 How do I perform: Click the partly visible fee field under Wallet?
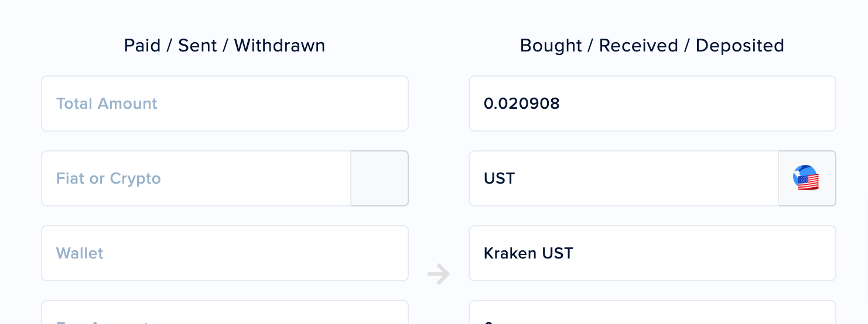tap(225, 312)
